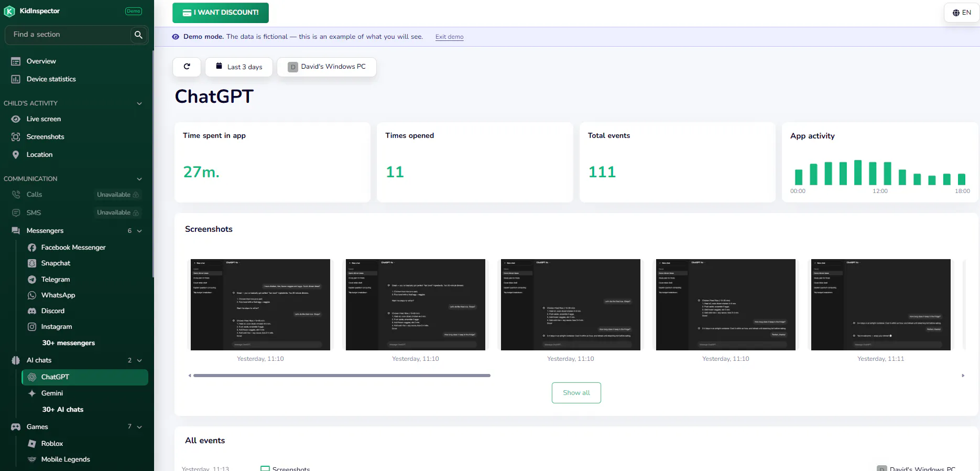Collapse the Games group chevron

139,427
